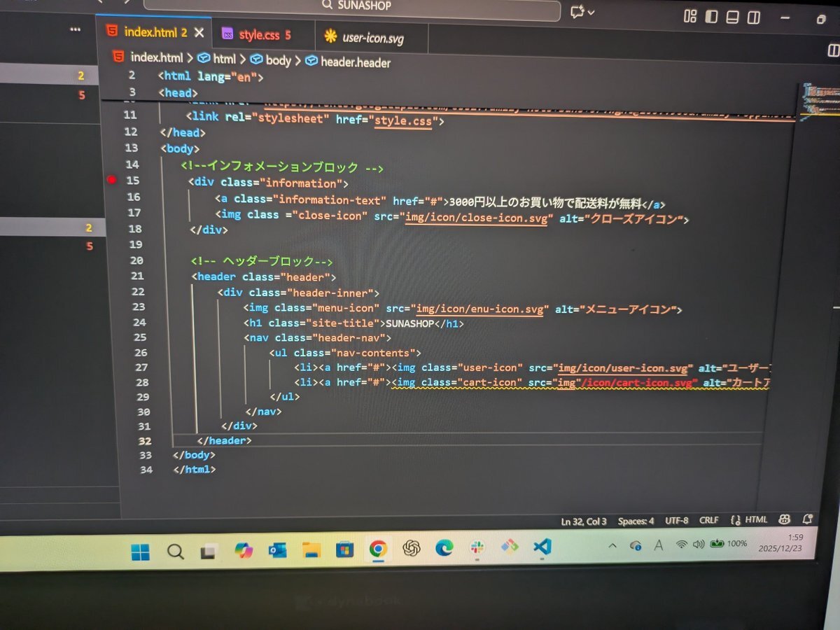Screen dimensions: 840x630
Task: Follow the /icon/cart-icon.svg path link
Action: [x=638, y=383]
